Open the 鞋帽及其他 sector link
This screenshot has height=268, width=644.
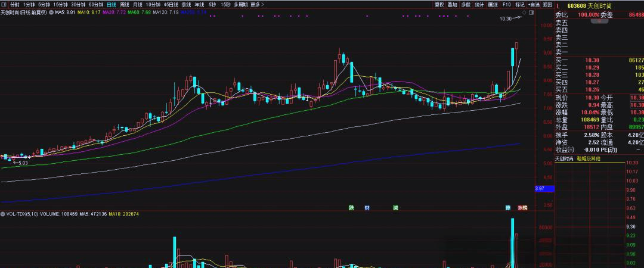tap(589, 158)
